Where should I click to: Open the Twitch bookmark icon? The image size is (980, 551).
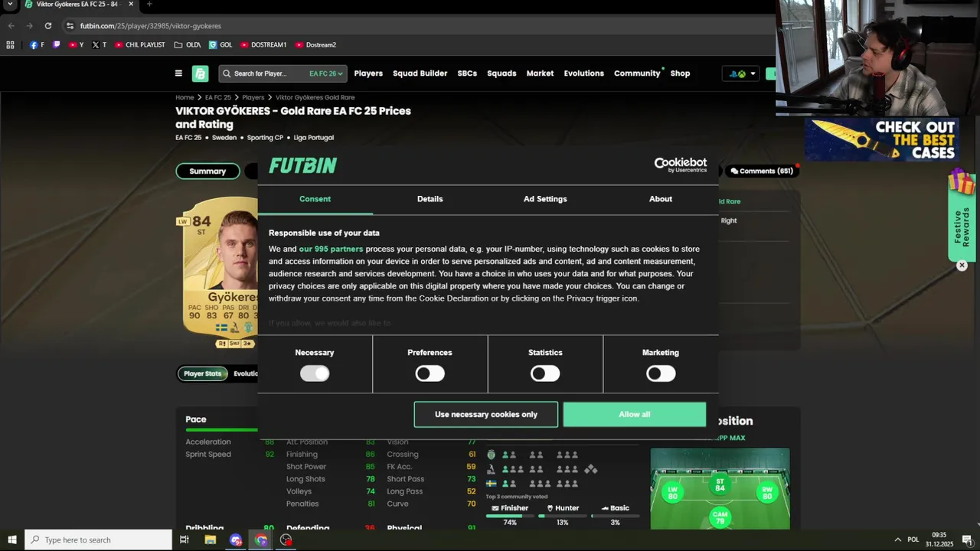pyautogui.click(x=56, y=45)
